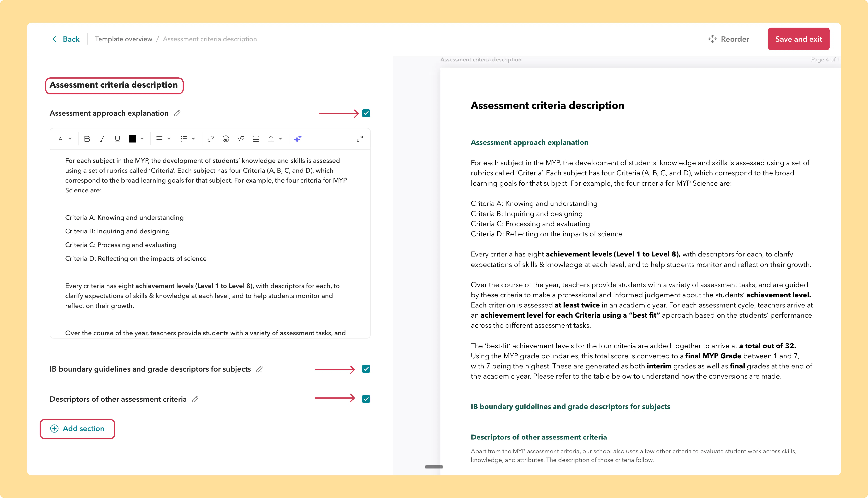Click the plus icon in Add section
Viewport: 868px width, 498px height.
click(54, 429)
